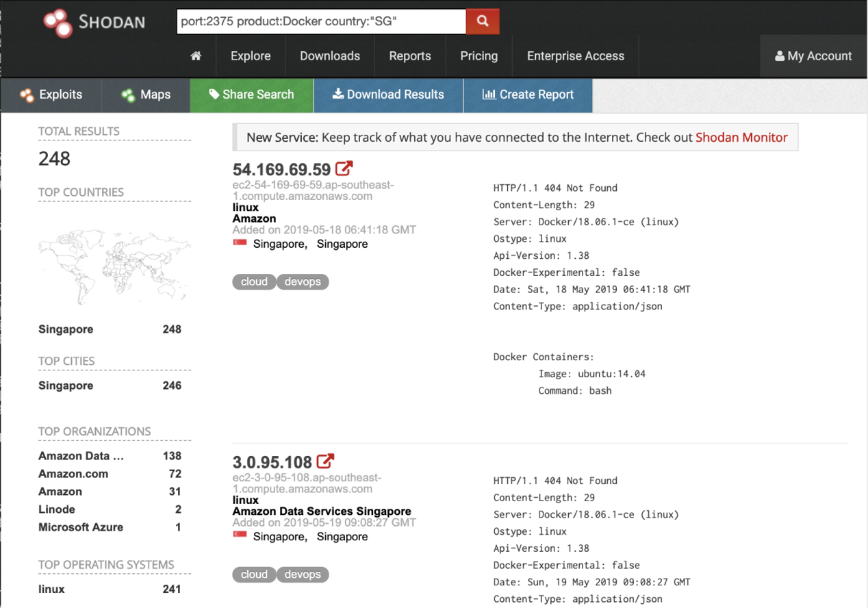Open the Shodan Monitor link

coord(741,137)
